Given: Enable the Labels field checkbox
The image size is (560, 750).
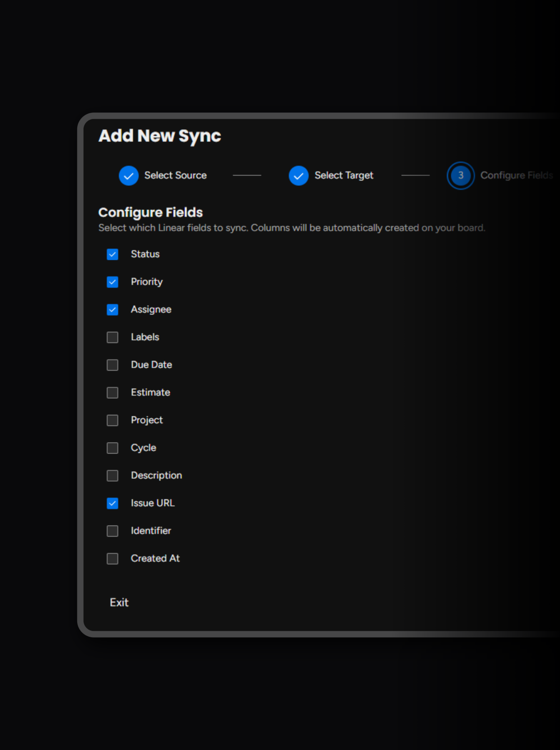Looking at the screenshot, I should (112, 338).
